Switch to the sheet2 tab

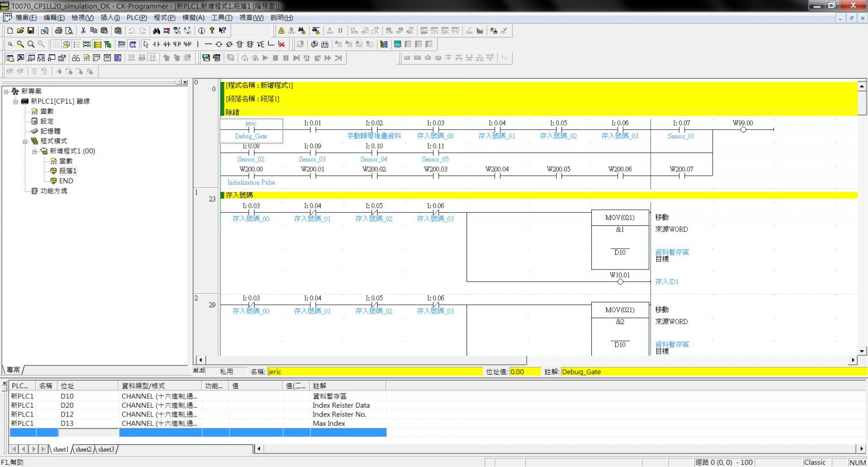[83, 450]
